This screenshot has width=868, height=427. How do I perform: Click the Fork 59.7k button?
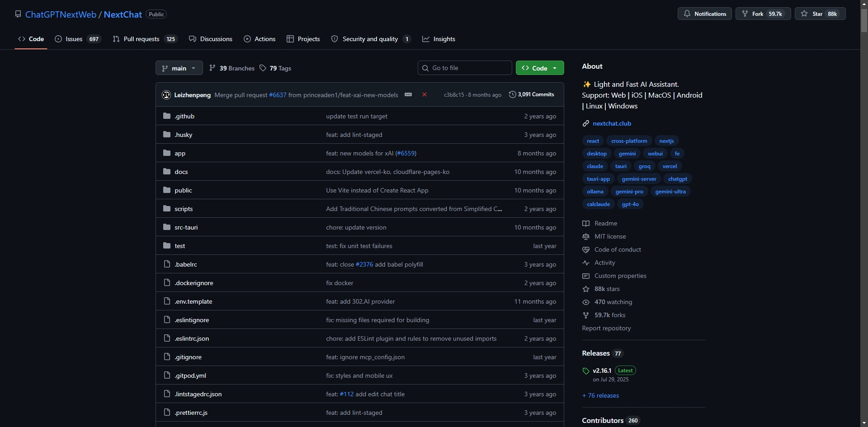click(x=763, y=14)
